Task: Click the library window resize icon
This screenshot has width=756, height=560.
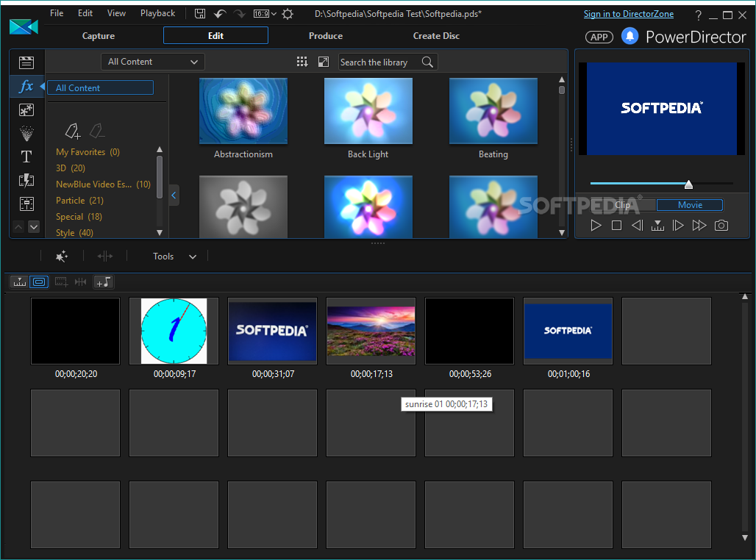Action: coord(324,62)
